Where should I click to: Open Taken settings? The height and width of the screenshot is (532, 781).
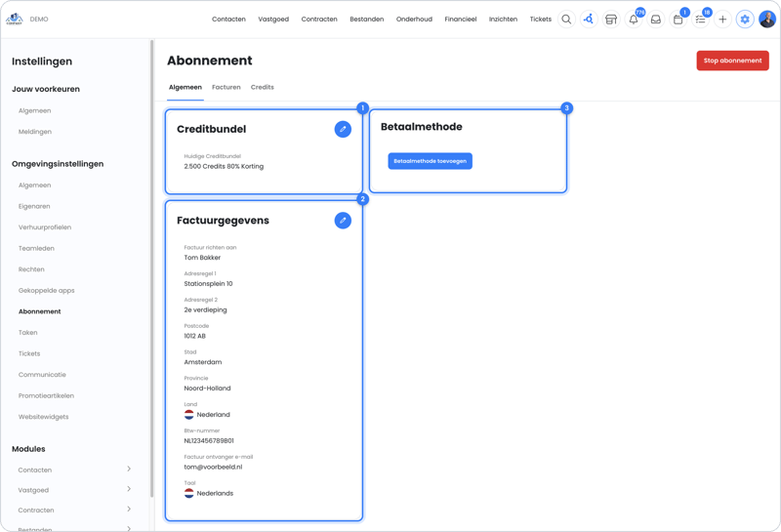(28, 332)
